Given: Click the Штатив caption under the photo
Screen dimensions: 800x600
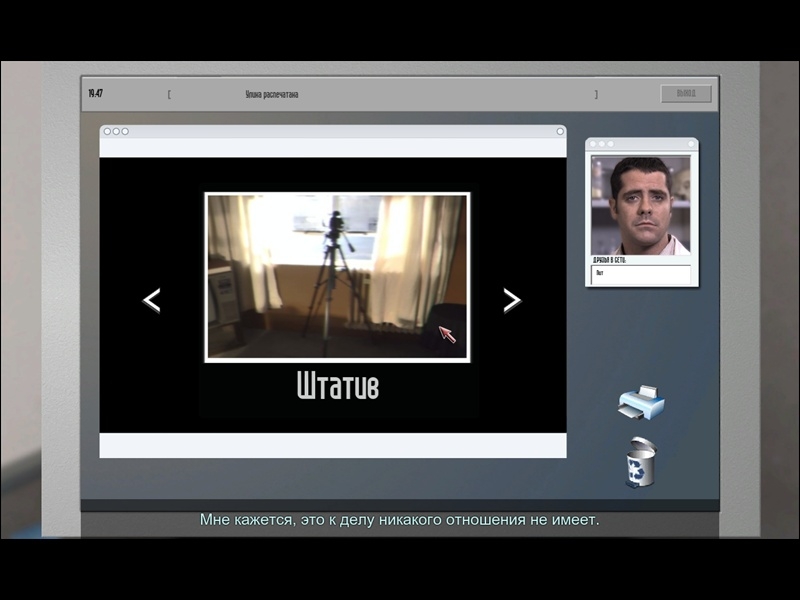Looking at the screenshot, I should tap(337, 386).
